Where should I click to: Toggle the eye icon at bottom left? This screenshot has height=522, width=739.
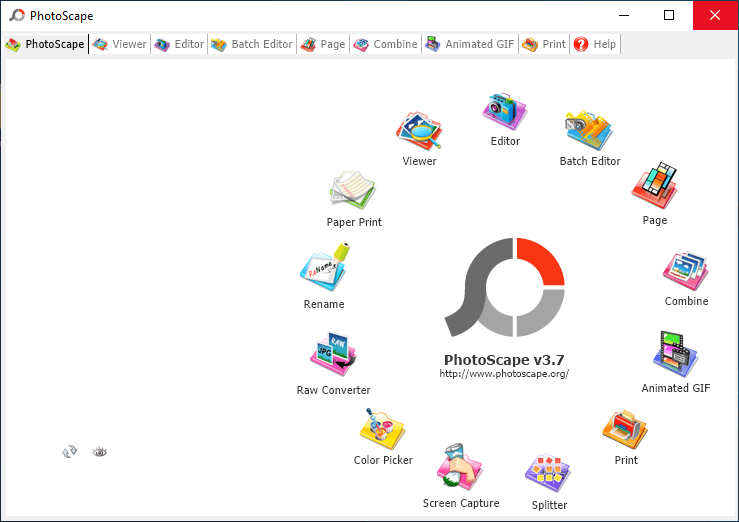tap(99, 452)
